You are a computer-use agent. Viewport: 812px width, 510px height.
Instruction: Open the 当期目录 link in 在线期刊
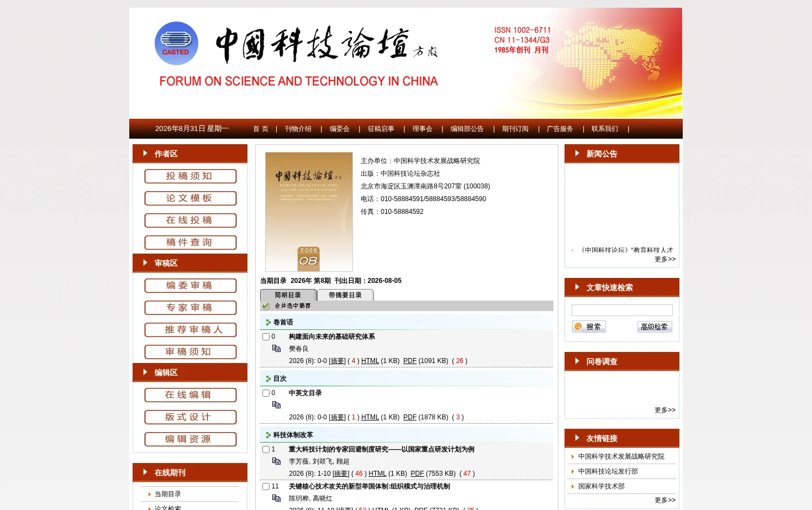[x=168, y=494]
